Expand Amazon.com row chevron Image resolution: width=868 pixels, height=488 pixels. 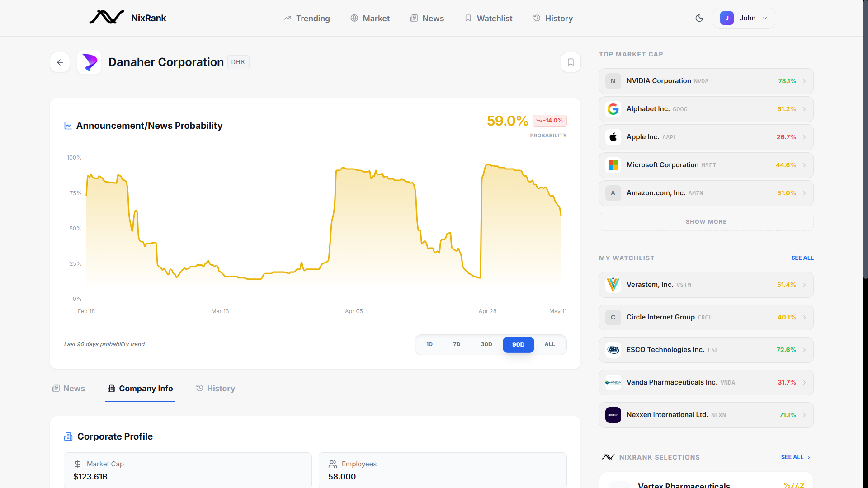click(x=804, y=193)
